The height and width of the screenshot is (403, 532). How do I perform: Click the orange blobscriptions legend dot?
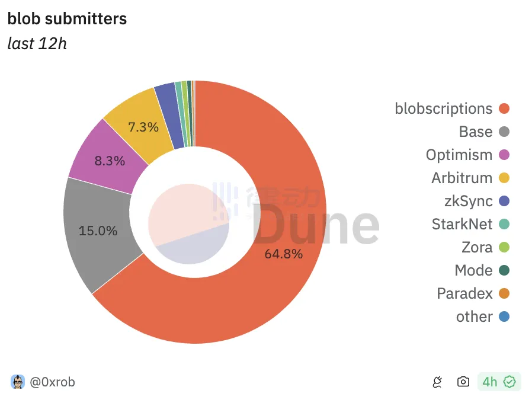[504, 108]
